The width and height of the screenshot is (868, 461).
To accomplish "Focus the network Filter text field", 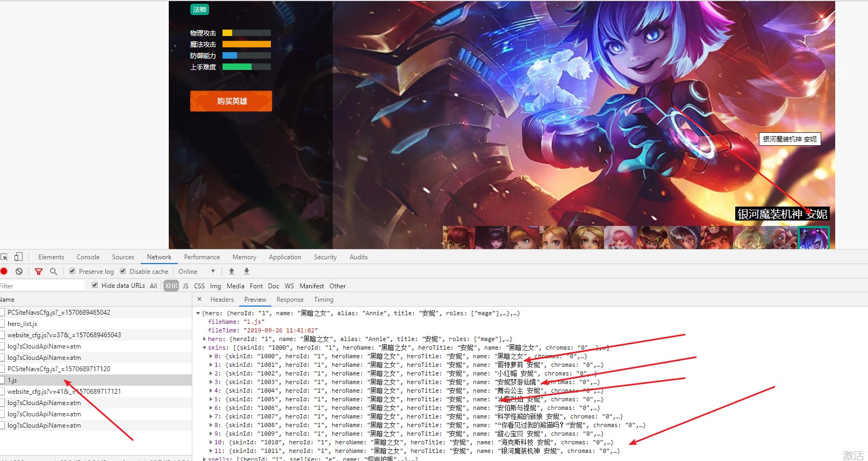I will [42, 286].
